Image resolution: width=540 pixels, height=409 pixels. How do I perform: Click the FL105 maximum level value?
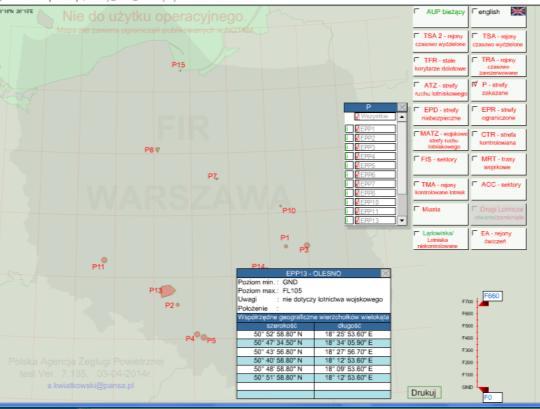point(292,291)
